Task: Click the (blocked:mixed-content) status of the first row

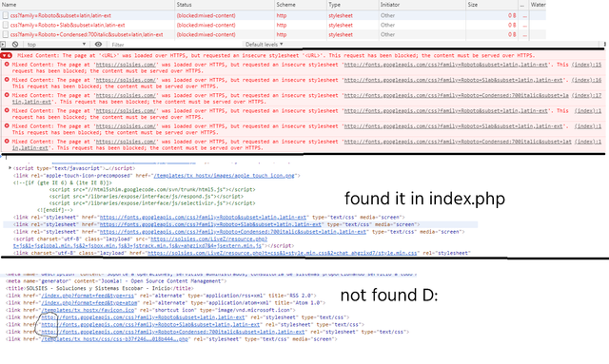Action: [206, 15]
